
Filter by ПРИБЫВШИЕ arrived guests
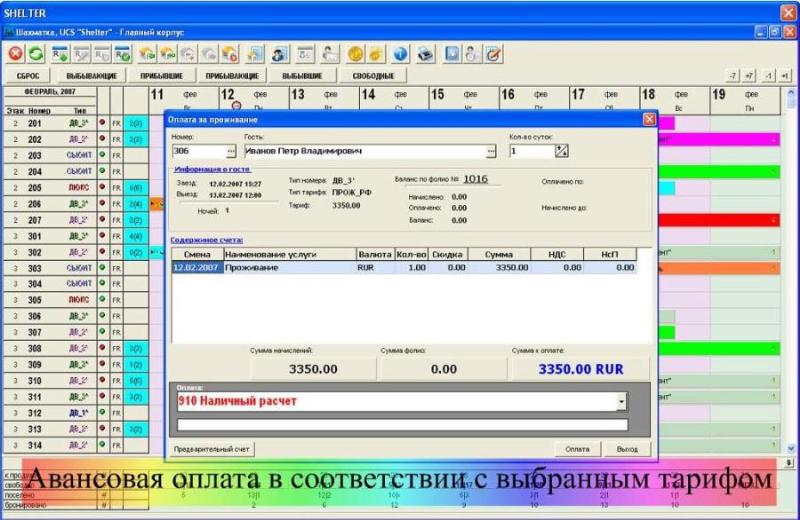pyautogui.click(x=161, y=76)
